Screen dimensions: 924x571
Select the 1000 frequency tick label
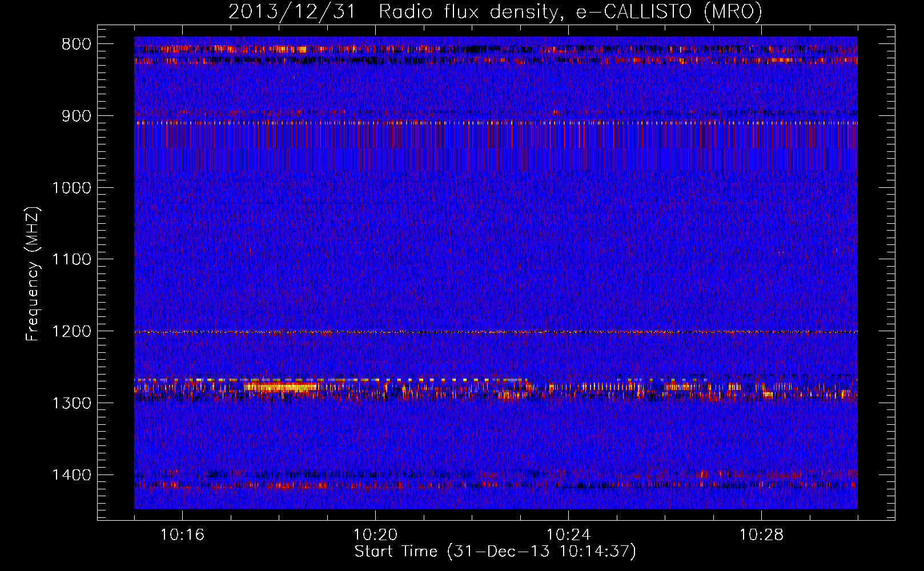pyautogui.click(x=71, y=188)
